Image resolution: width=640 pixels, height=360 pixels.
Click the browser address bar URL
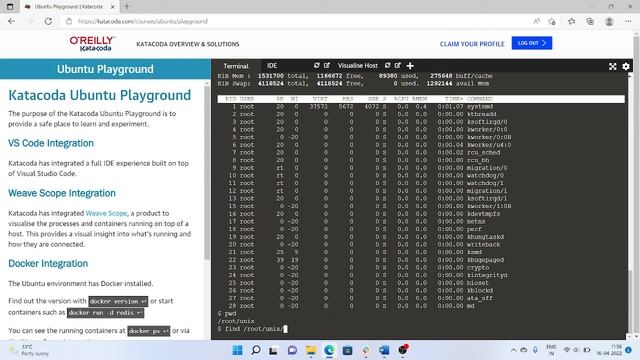(142, 21)
